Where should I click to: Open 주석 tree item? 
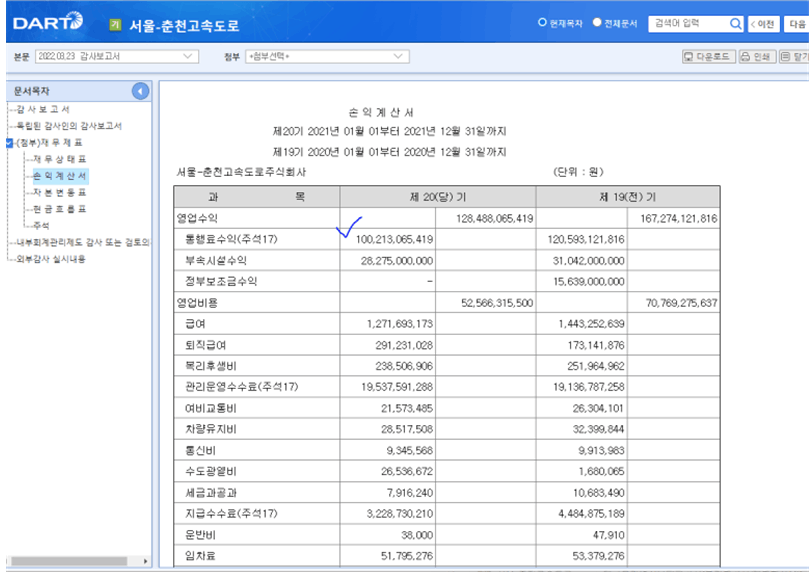click(x=41, y=225)
